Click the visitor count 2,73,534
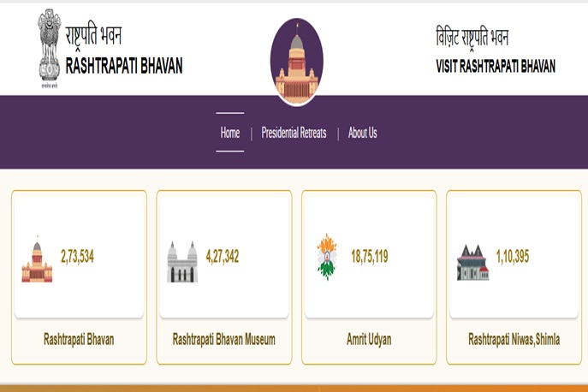Image resolution: width=588 pixels, height=392 pixels. tap(77, 257)
